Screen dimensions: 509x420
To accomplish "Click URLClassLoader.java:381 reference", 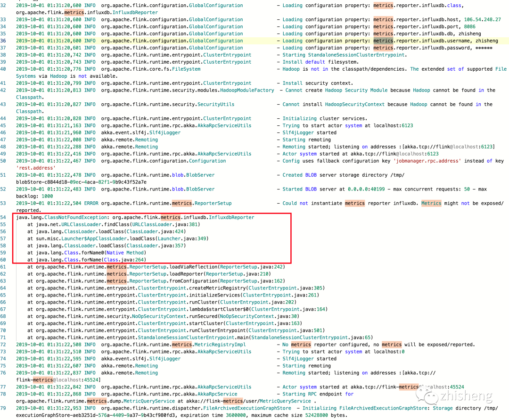I will [165, 224].
